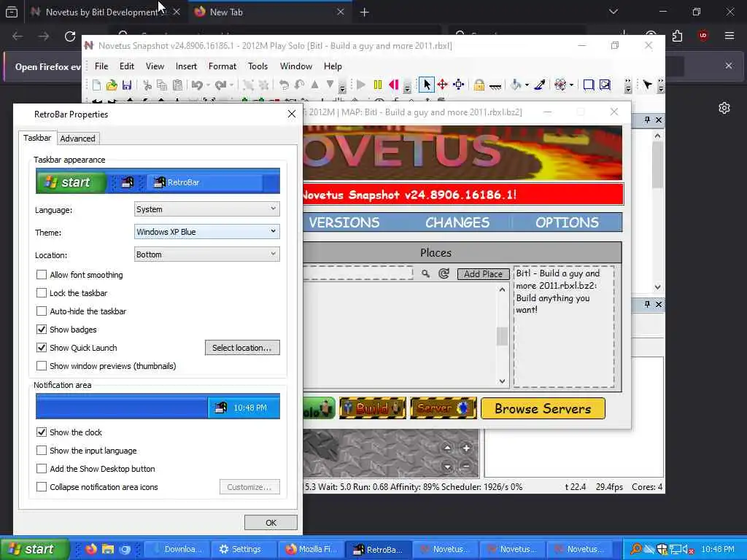The height and width of the screenshot is (560, 747).
Task: Check Lock the taskbar
Action: tap(42, 293)
